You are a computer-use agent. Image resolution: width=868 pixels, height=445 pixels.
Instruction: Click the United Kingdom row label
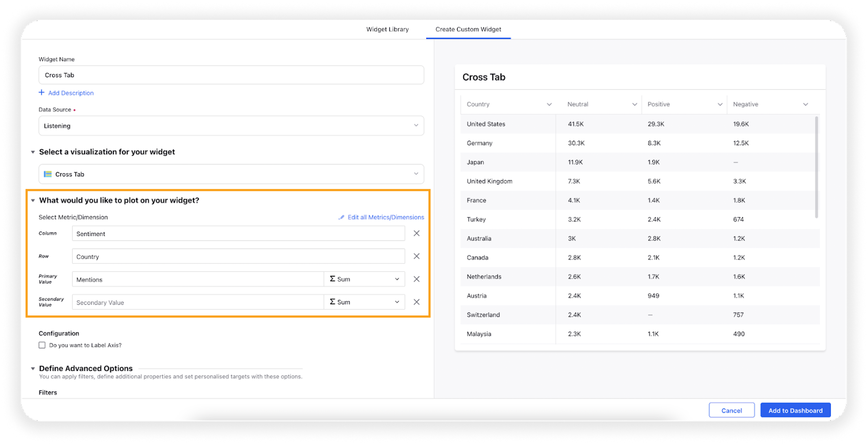tap(489, 181)
